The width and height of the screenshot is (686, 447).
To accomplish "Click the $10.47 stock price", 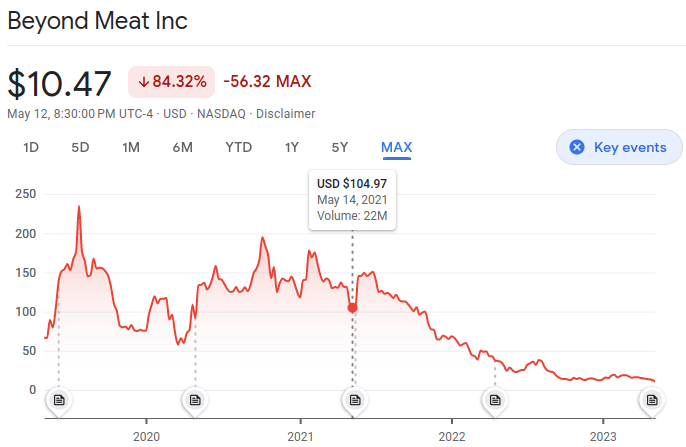I will 62,81.
